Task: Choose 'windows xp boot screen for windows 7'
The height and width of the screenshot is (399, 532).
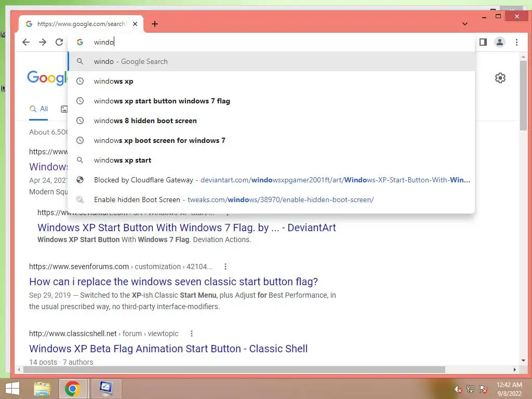Action: pos(271,140)
